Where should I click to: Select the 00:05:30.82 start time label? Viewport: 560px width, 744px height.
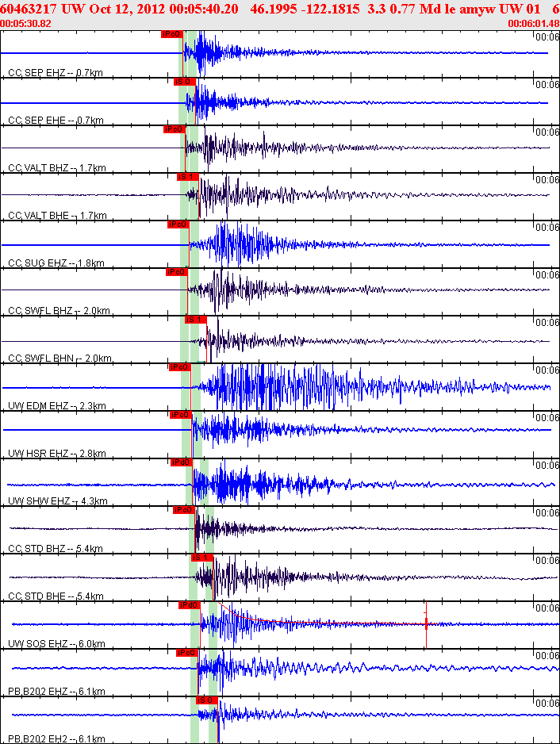[x=25, y=23]
